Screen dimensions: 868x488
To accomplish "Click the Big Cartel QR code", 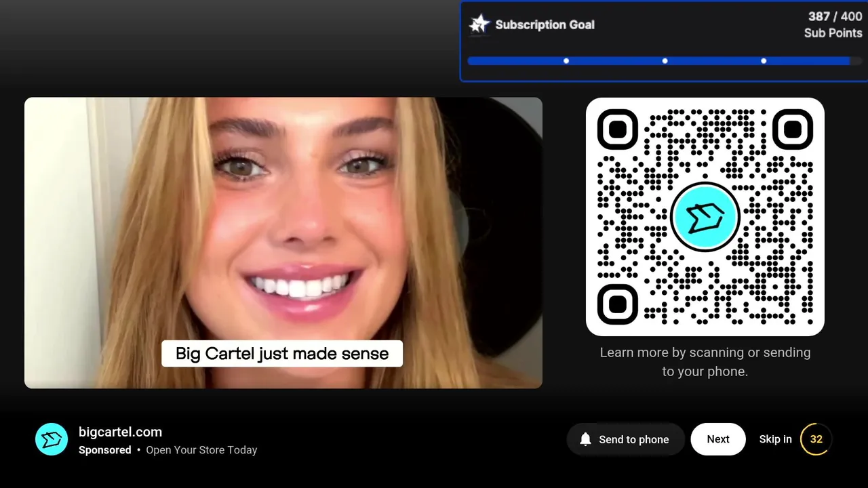I will coord(705,217).
